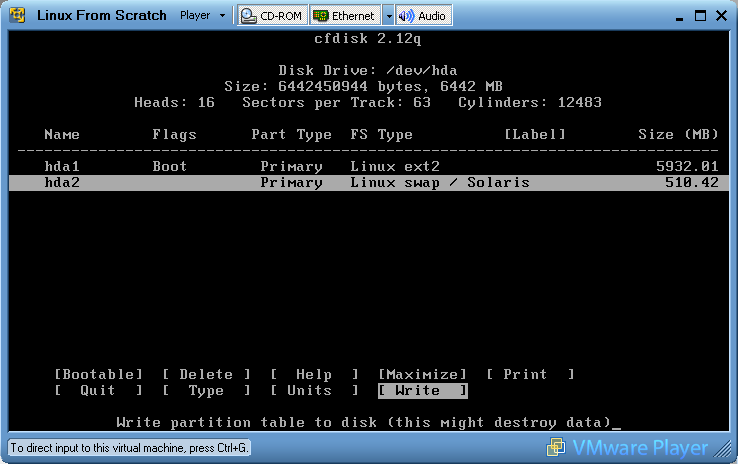Viewport: 738px width, 464px height.
Task: Open the Player dropdown menu
Action: click(202, 16)
